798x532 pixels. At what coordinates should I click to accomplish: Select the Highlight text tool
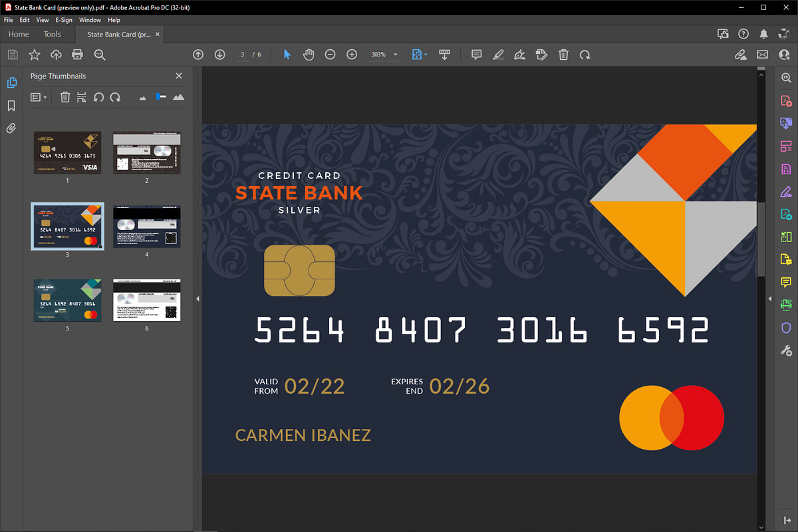pos(498,55)
